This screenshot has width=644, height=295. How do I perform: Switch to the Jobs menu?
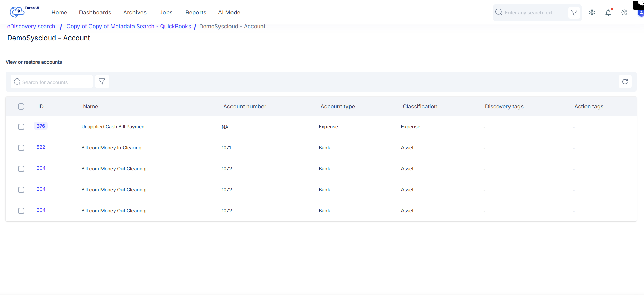pos(166,13)
